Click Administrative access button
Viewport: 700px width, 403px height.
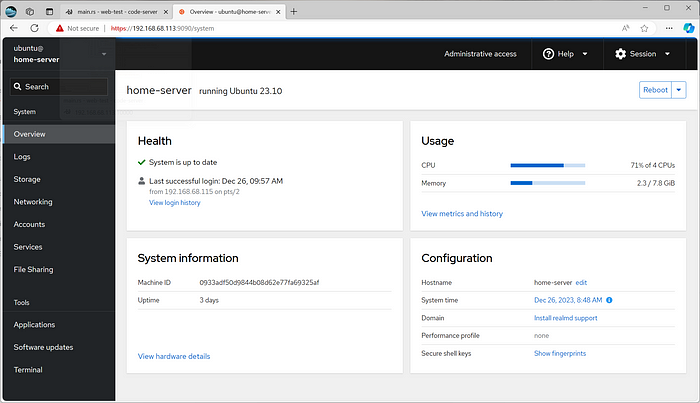480,54
